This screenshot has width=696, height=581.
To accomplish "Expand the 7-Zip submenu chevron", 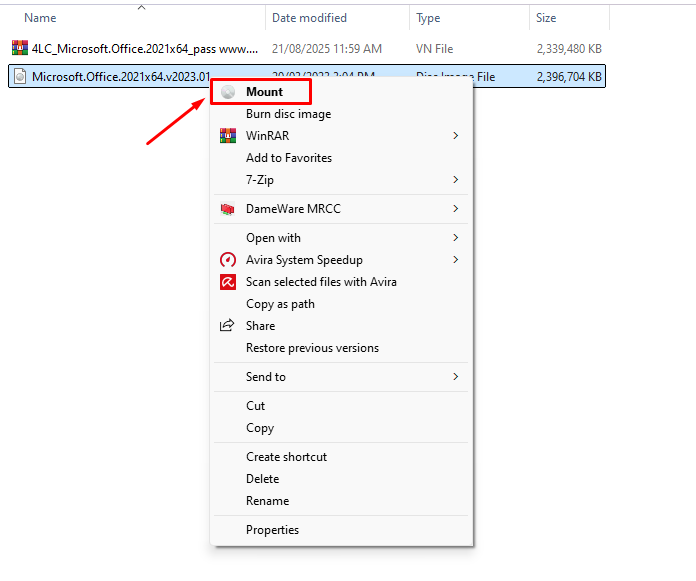I will (455, 180).
